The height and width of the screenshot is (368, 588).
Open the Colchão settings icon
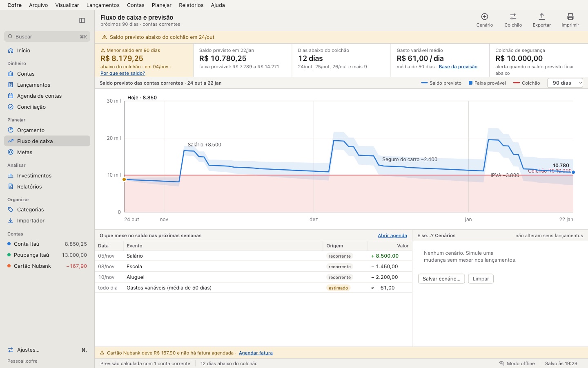click(x=513, y=17)
